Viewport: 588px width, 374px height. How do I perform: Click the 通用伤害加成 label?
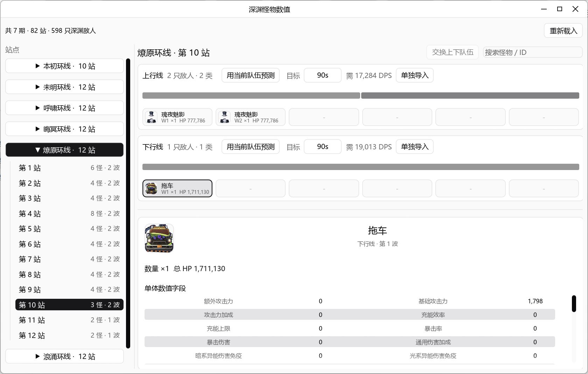433,342
